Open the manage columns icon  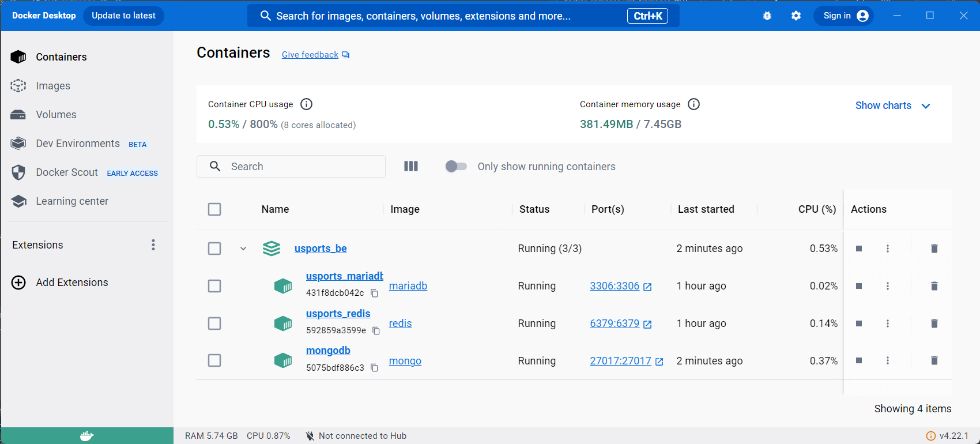click(x=411, y=166)
